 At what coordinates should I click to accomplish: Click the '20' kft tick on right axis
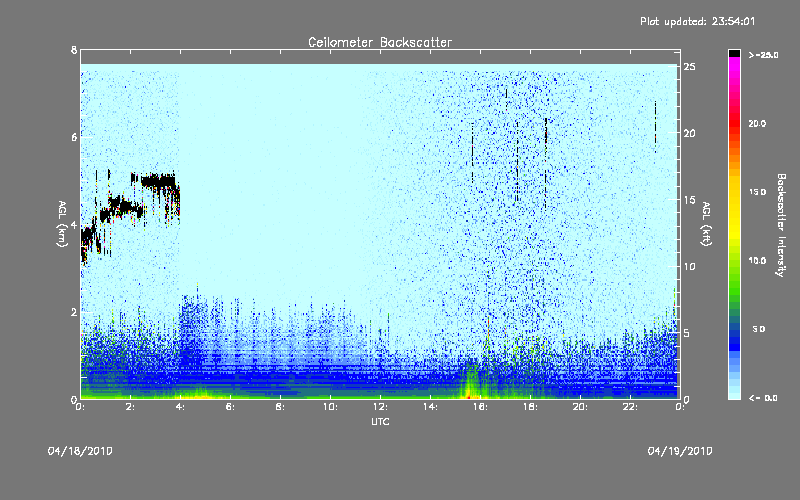689,133
